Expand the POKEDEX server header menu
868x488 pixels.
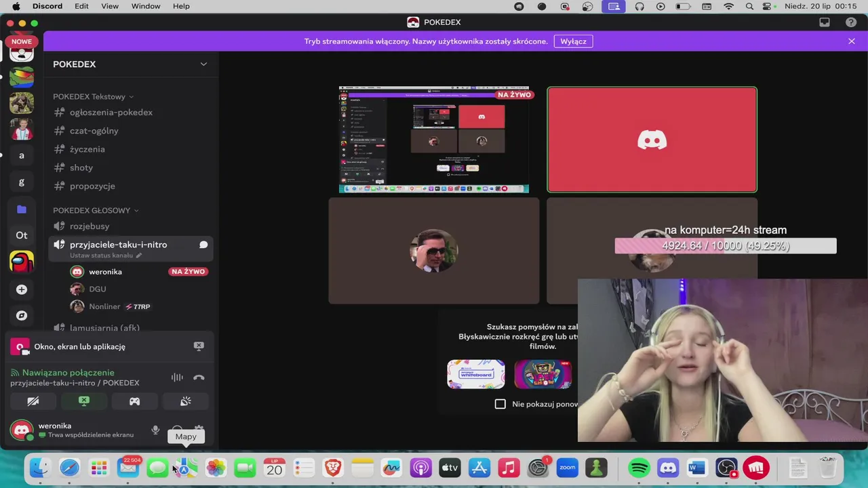(203, 64)
